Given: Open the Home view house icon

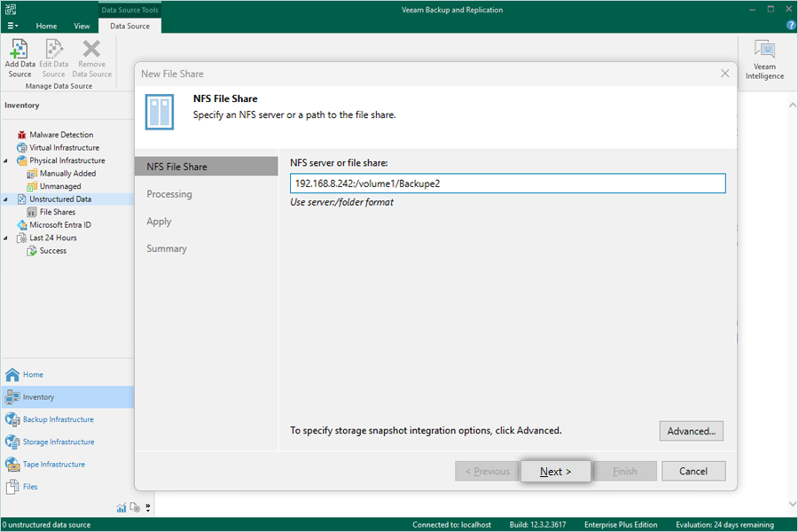Looking at the screenshot, I should [x=12, y=375].
